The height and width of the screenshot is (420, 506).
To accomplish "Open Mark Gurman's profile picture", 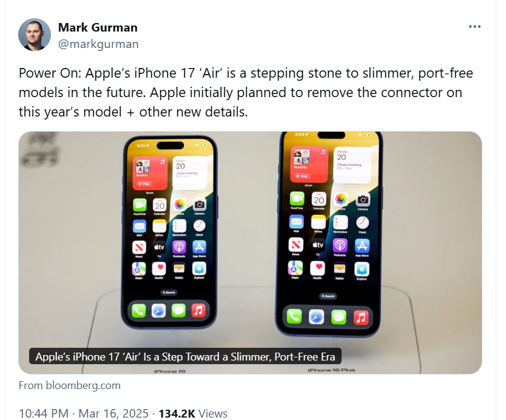I will pos(35,35).
